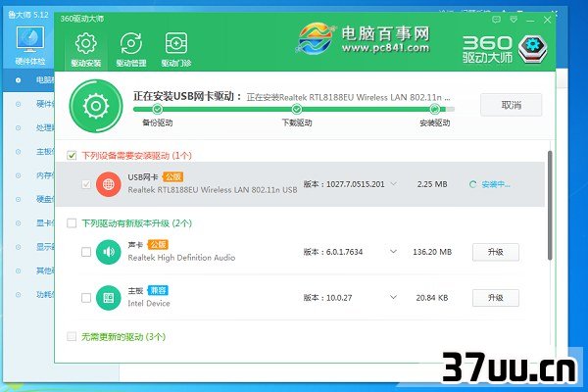Click 升级 for Realtek High Definition Audio
The height and width of the screenshot is (392, 588).
coord(495,252)
